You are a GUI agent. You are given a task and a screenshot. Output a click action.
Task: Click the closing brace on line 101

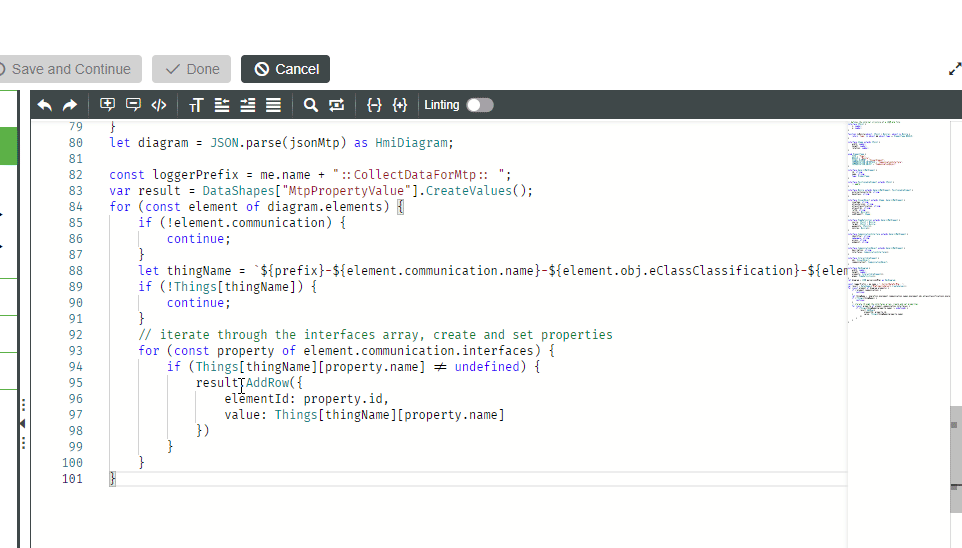point(112,479)
